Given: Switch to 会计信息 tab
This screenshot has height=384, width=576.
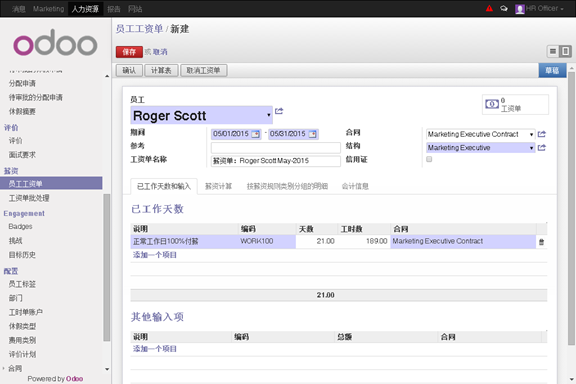Looking at the screenshot, I should pyautogui.click(x=355, y=186).
